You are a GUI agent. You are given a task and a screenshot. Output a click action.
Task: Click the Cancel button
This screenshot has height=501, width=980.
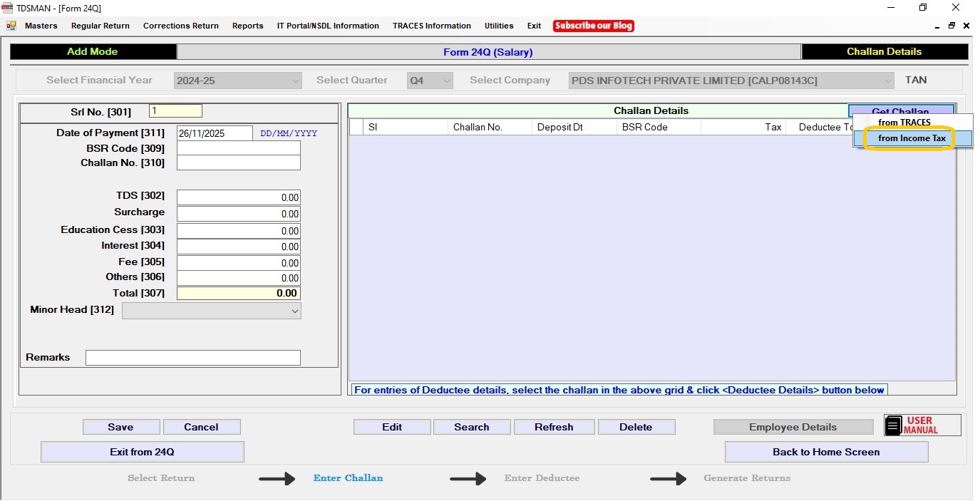(201, 427)
